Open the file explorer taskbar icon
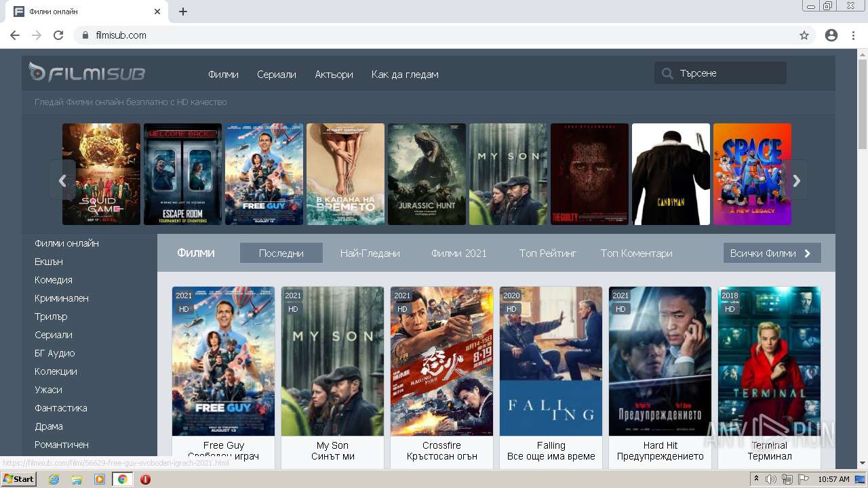The image size is (868, 488). [77, 479]
